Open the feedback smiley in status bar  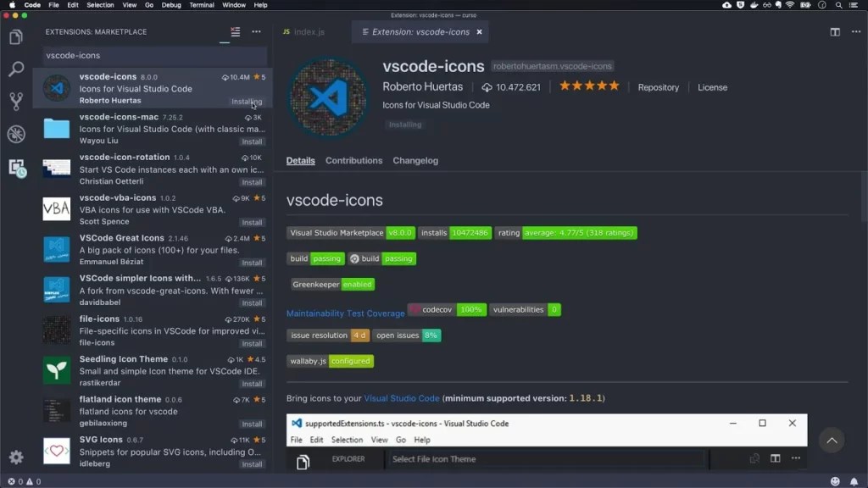click(835, 481)
